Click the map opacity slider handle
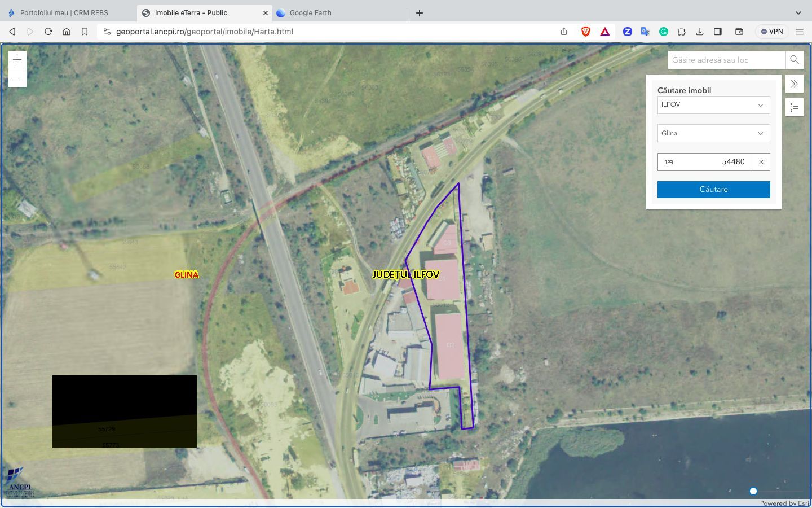The height and width of the screenshot is (508, 812). [x=753, y=491]
